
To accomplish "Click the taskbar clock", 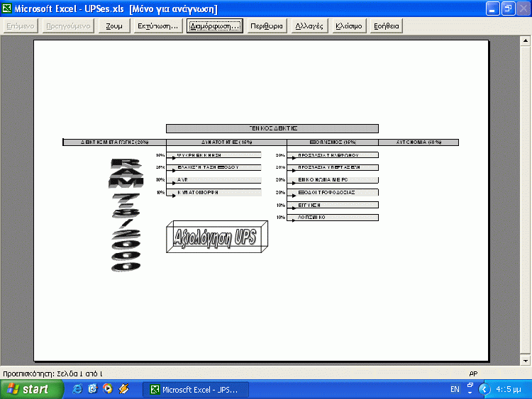I will (509, 389).
